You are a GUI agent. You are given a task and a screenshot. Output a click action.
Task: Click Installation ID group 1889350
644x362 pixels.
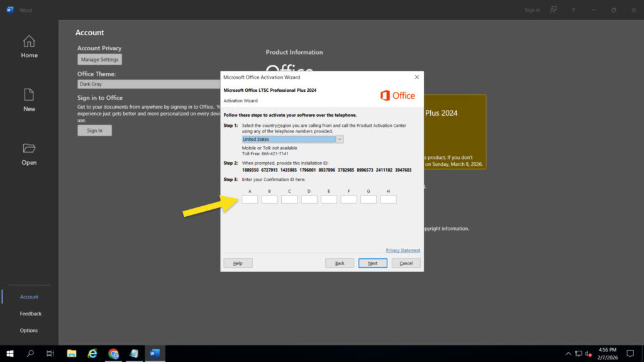click(250, 170)
